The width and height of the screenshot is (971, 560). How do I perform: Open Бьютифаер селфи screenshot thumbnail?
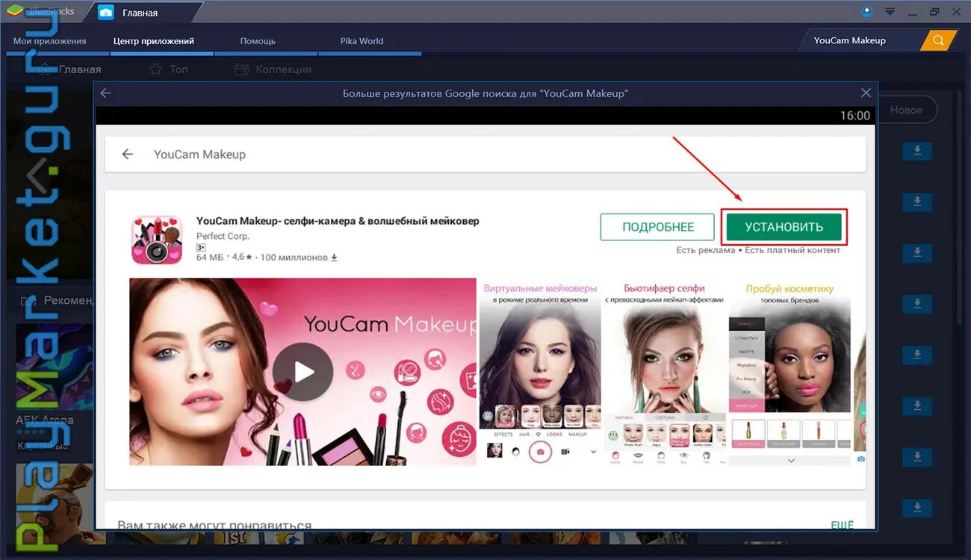click(x=664, y=373)
